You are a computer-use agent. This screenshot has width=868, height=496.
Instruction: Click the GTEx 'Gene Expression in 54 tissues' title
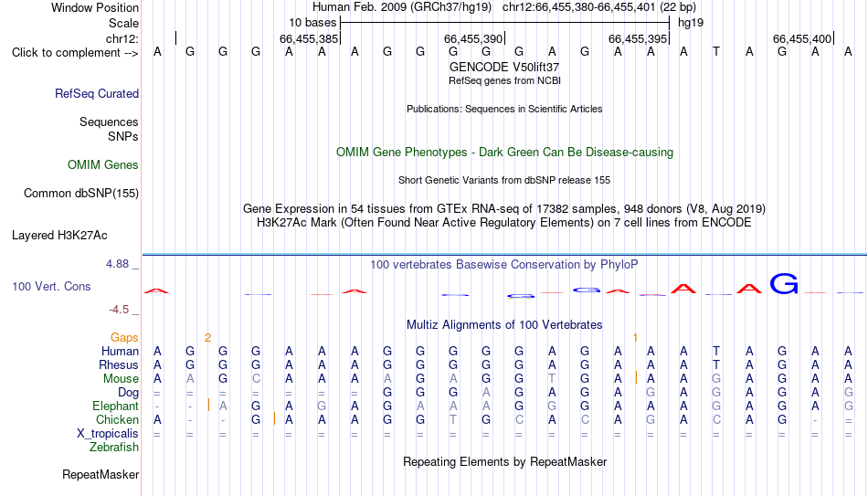[x=504, y=208]
